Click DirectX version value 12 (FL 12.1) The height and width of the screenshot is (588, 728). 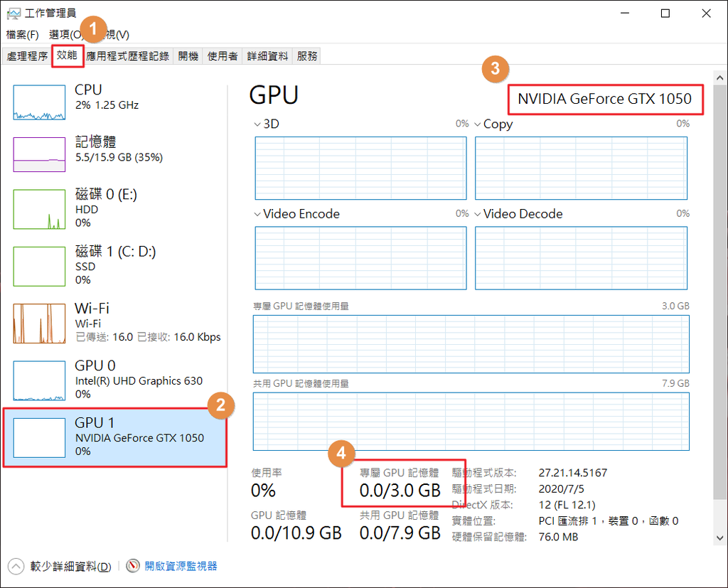click(x=567, y=505)
